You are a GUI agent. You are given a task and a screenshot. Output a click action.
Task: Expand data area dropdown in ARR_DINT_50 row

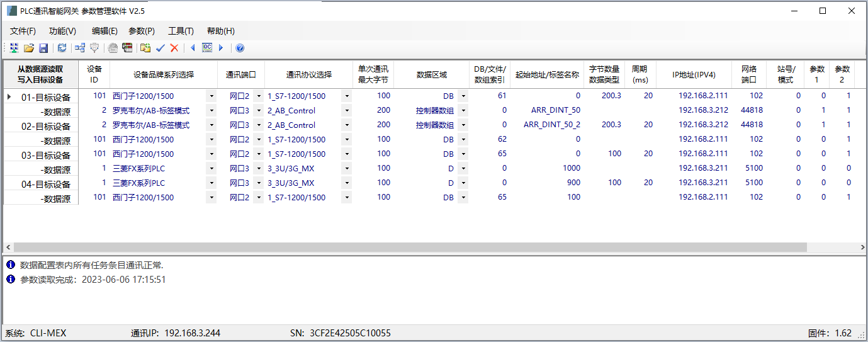(463, 111)
